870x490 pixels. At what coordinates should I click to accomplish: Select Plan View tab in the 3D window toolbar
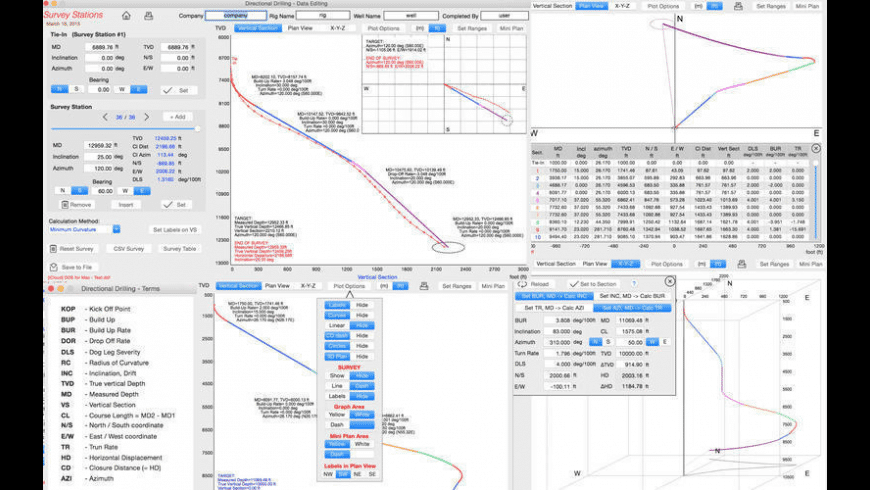[x=595, y=264]
